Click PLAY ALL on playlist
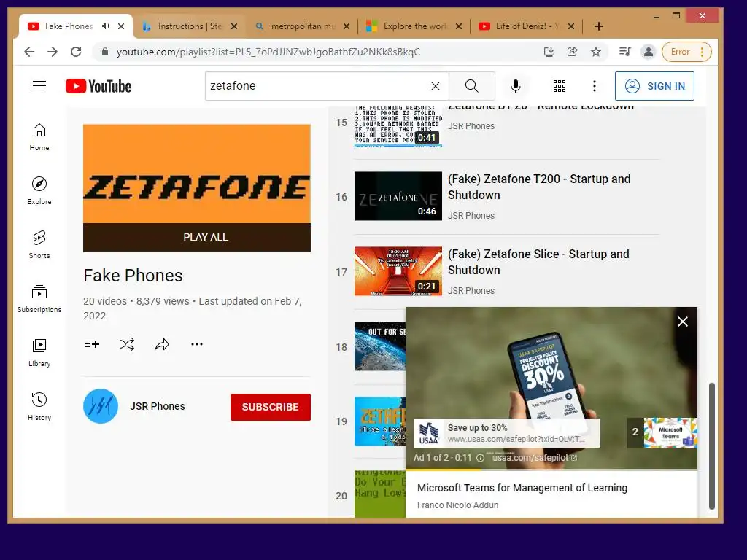 point(197,237)
